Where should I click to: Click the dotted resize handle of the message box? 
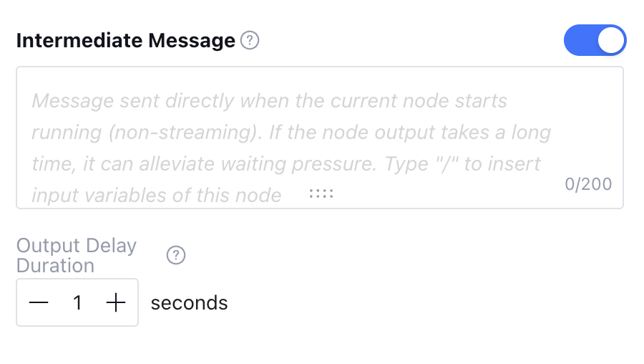point(321,194)
